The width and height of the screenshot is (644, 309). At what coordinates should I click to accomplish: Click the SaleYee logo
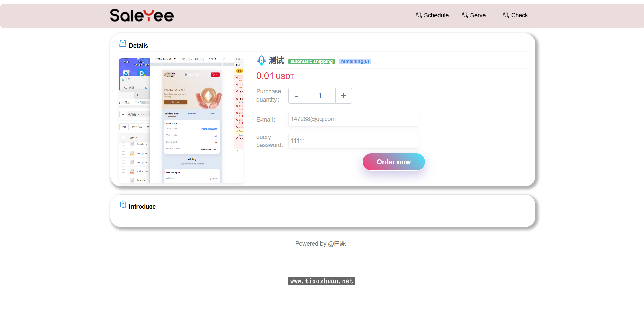pos(142,15)
